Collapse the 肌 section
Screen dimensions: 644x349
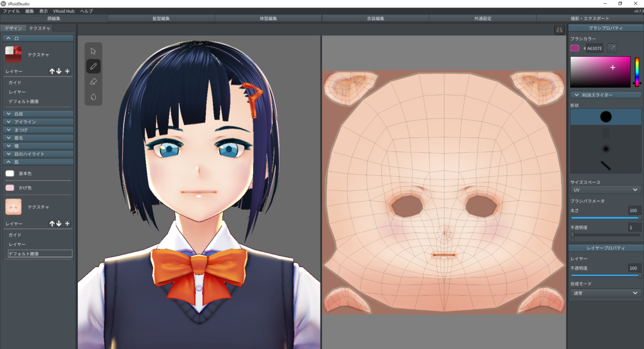(38, 162)
